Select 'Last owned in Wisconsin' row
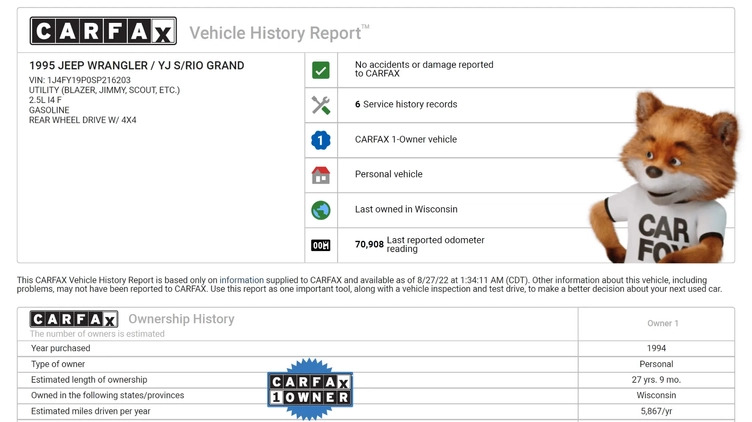Screen dimensions: 752x422 tap(519, 210)
